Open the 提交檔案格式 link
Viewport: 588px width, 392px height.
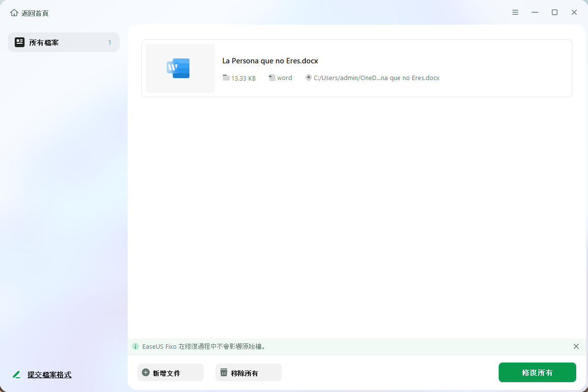(49, 375)
